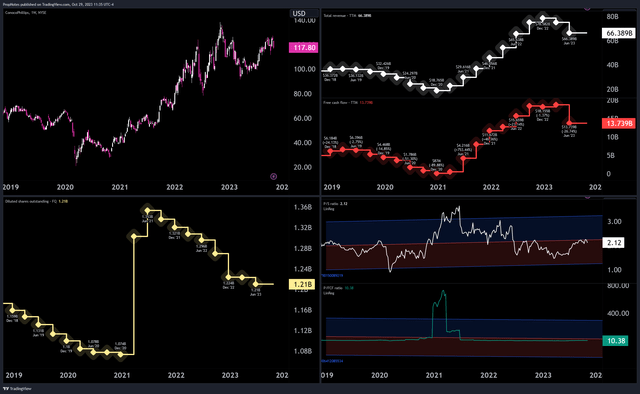640x394 pixels.
Task: Click the Free cash flow TTM legend
Action: (x=348, y=102)
